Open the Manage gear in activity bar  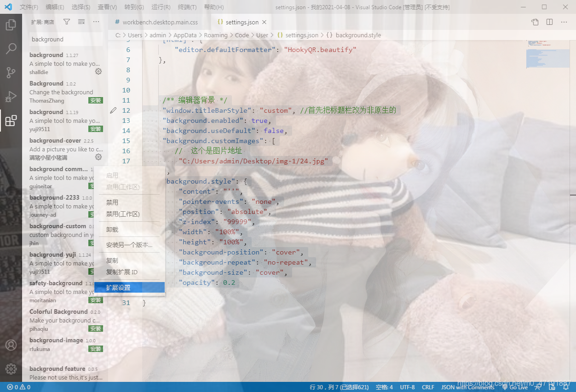11,369
